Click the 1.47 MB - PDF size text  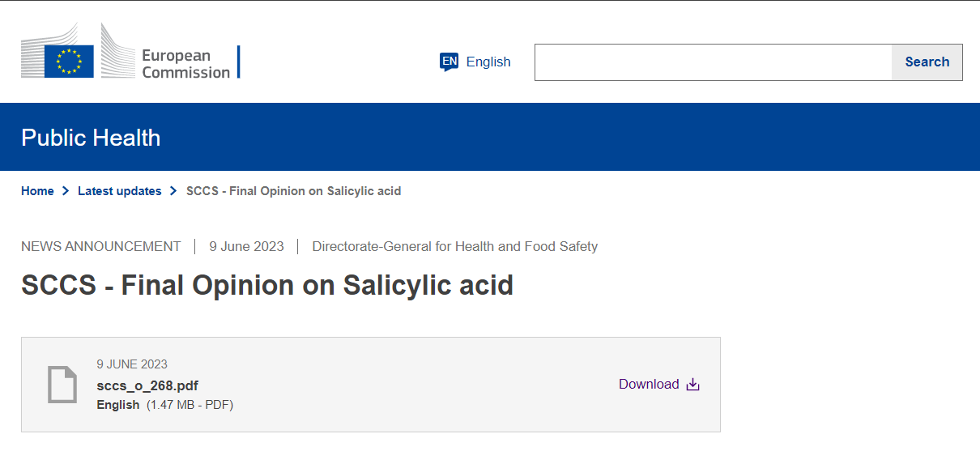tap(190, 405)
